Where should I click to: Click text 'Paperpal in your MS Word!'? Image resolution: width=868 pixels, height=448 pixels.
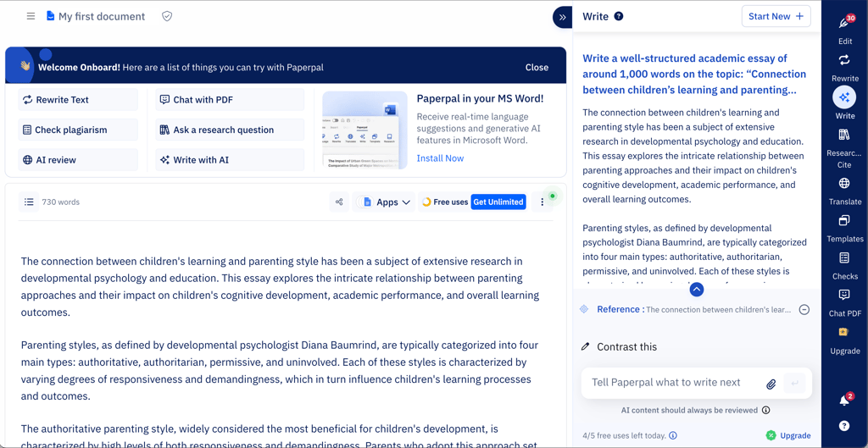(x=480, y=99)
